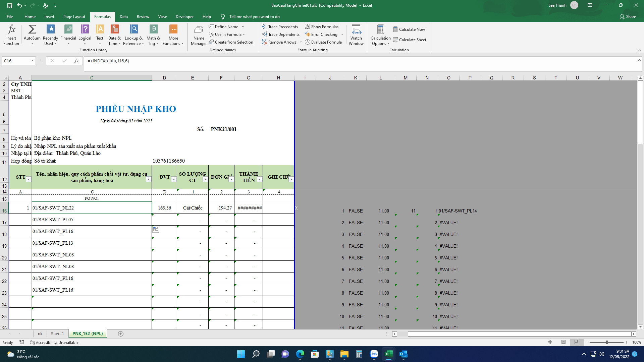Open the Name Box dropdown

[x=32, y=61]
